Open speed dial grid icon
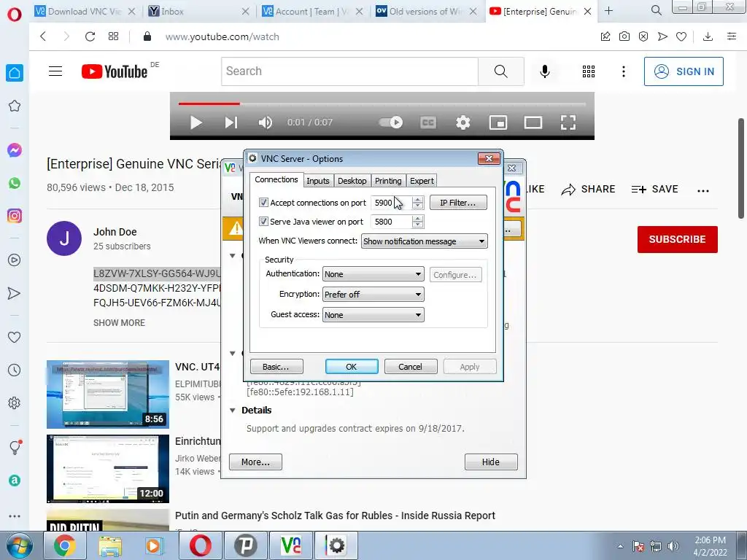Viewport: 747px width, 560px height. [x=113, y=36]
